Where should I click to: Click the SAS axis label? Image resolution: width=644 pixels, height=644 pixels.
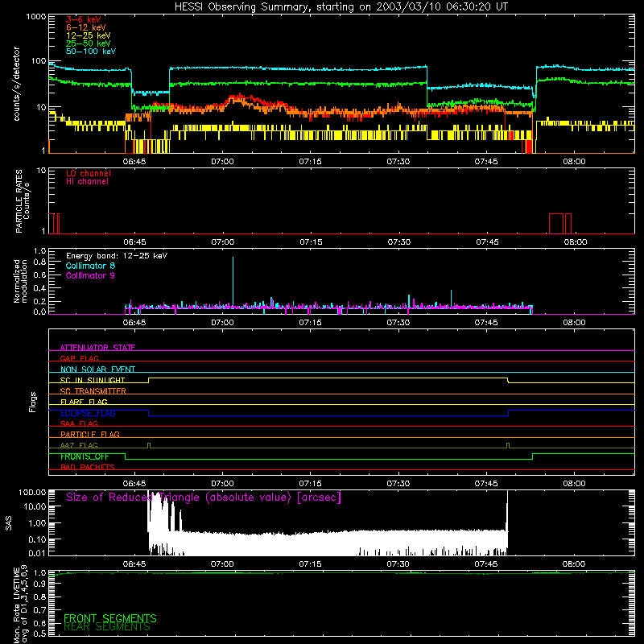[x=8, y=523]
